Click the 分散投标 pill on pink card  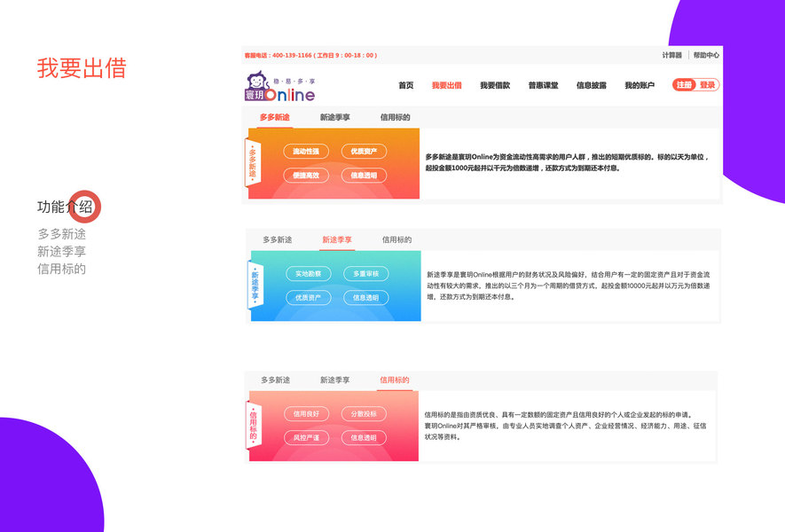364,414
